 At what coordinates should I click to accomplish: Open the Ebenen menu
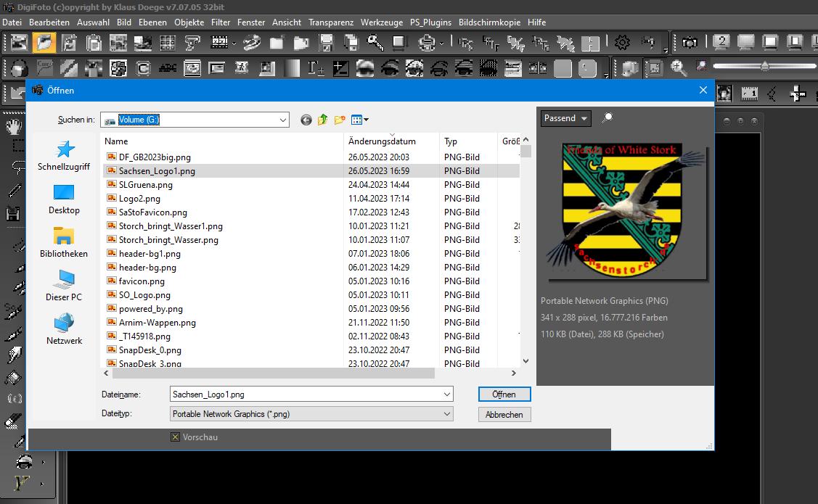coord(152,22)
